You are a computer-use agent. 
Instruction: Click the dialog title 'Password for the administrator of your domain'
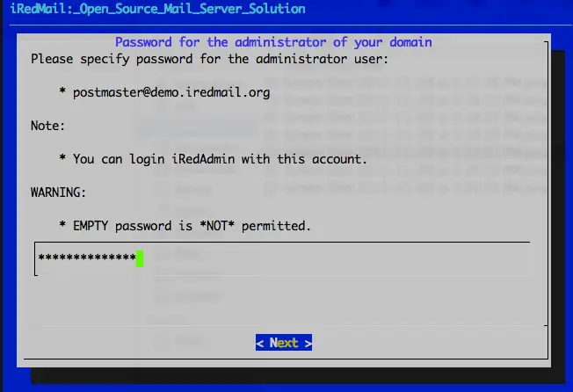pos(273,42)
